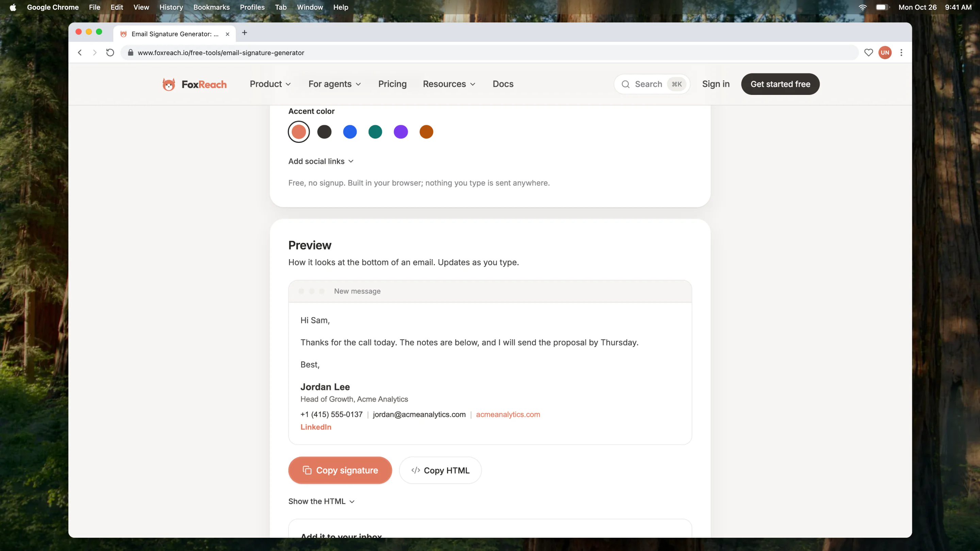980x551 pixels.
Task: Click Sign in
Action: (716, 84)
